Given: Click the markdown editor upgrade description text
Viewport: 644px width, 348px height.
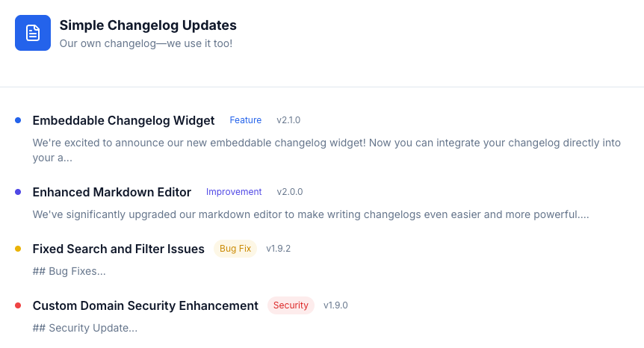Looking at the screenshot, I should (311, 214).
